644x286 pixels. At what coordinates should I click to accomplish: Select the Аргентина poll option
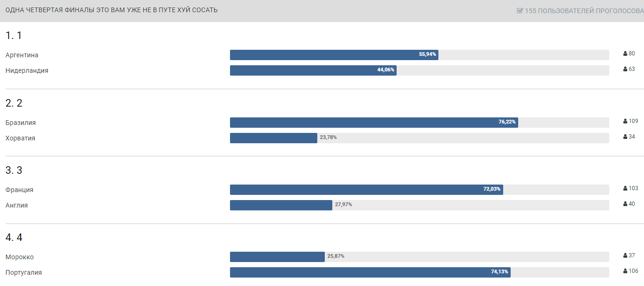(22, 55)
